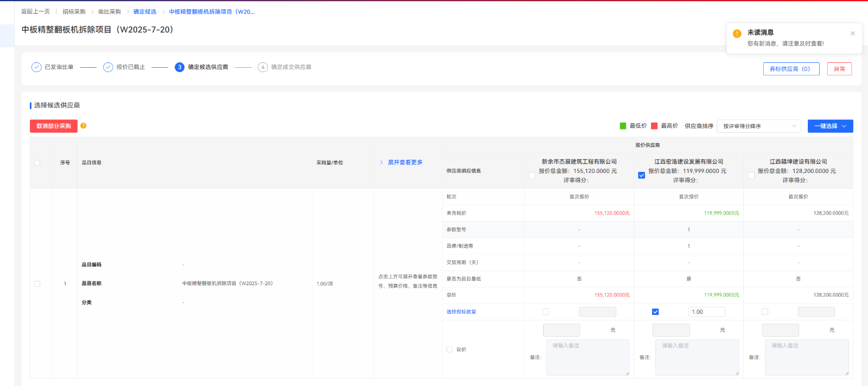Click the project breadcrumb 中板精整翻板机拆除项目

(x=212, y=11)
